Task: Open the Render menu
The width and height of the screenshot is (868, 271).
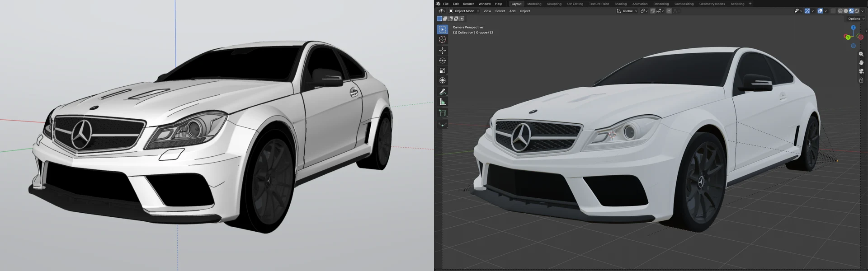Action: click(x=468, y=4)
